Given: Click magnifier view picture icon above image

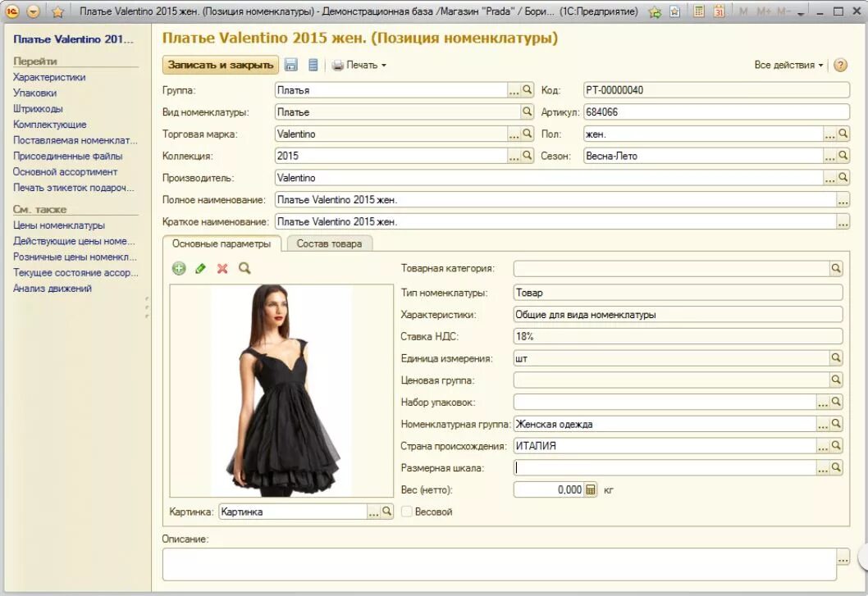Looking at the screenshot, I should pyautogui.click(x=244, y=268).
